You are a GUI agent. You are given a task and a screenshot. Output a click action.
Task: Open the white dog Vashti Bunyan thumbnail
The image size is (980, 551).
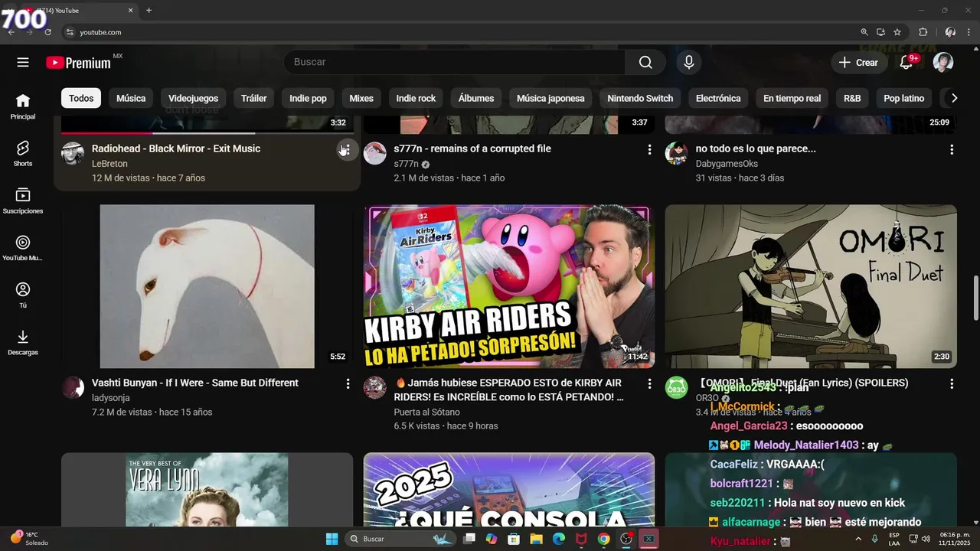207,286
